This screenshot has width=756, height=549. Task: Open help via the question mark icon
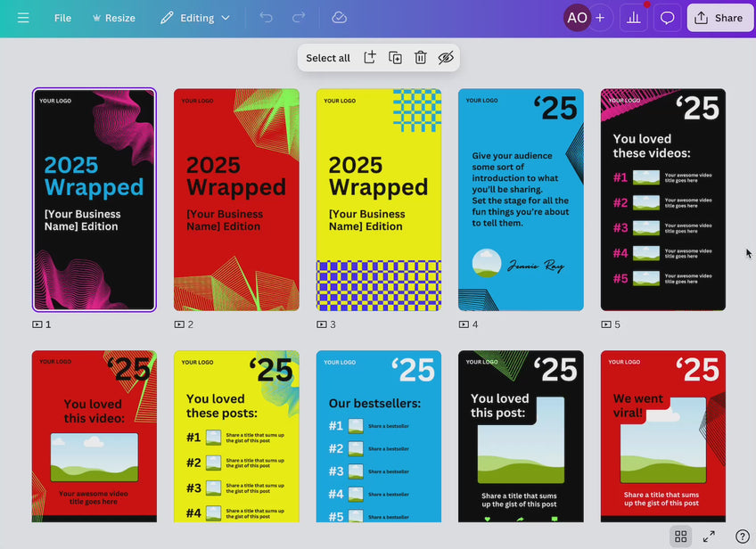[743, 536]
